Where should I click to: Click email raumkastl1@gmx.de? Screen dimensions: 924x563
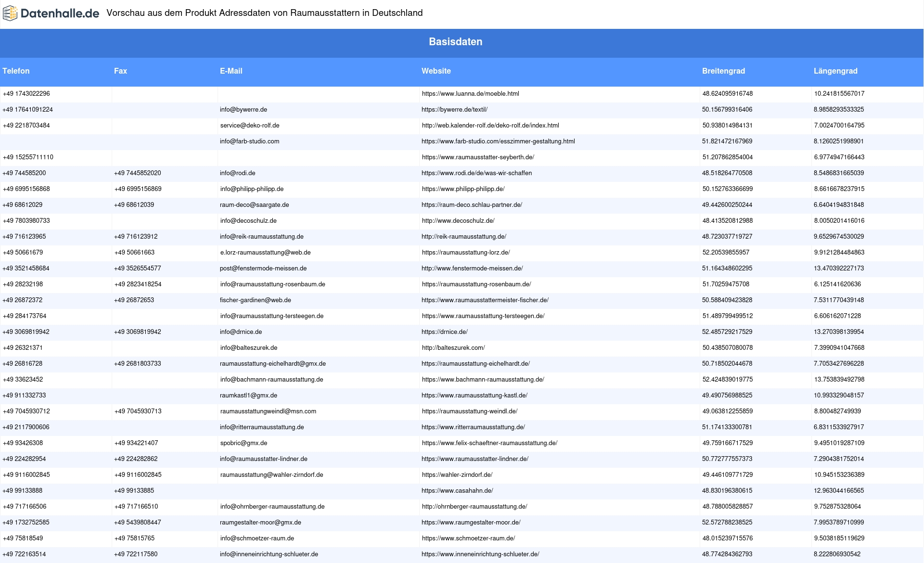[x=248, y=396]
